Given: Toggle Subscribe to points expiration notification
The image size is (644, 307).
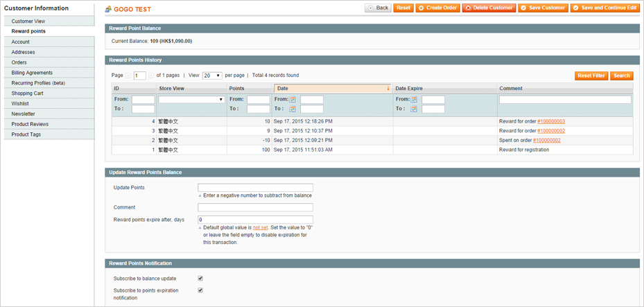Looking at the screenshot, I should 200,290.
